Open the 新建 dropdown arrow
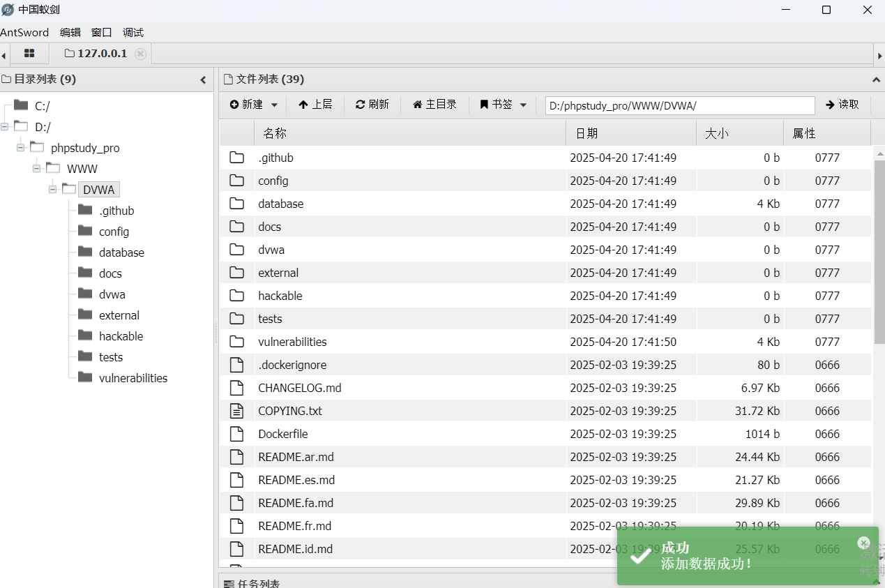The image size is (885, 588). (x=274, y=105)
